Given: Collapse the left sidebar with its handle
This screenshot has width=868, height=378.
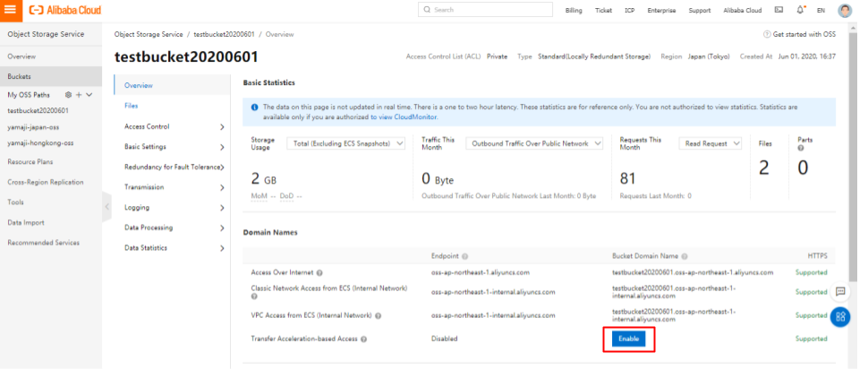Looking at the screenshot, I should [x=106, y=207].
